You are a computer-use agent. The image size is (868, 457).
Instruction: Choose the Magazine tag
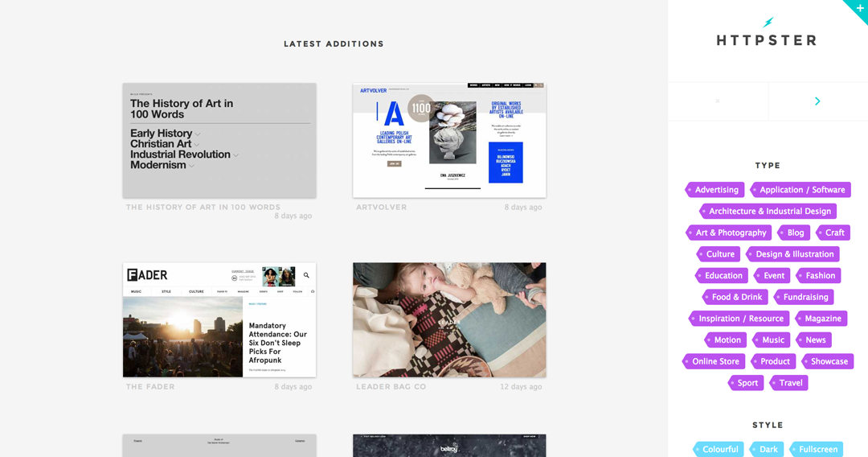point(821,319)
